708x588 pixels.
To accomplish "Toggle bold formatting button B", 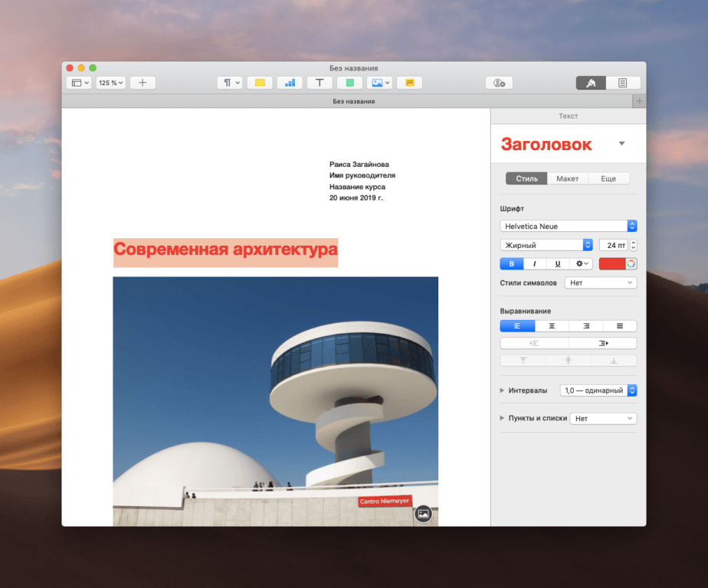I will [512, 264].
